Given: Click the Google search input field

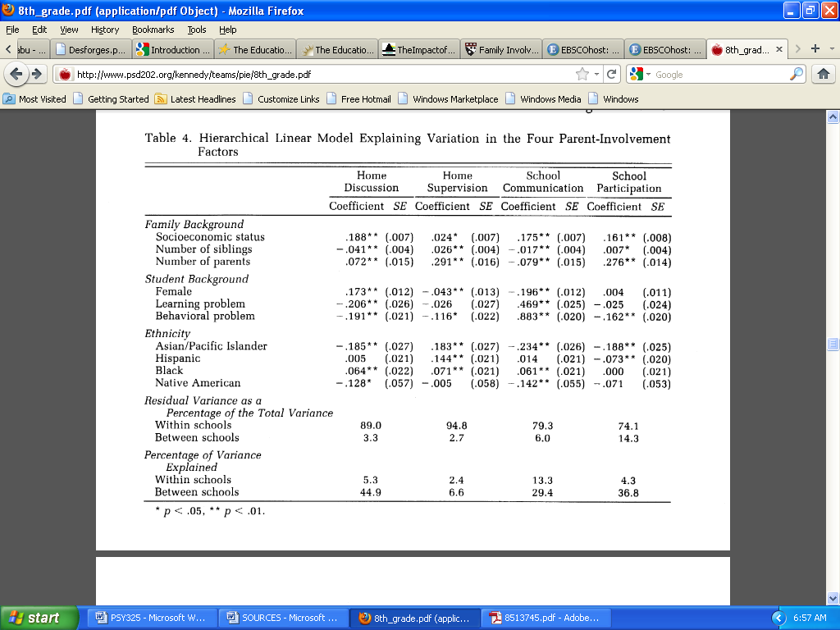Looking at the screenshot, I should (718, 75).
